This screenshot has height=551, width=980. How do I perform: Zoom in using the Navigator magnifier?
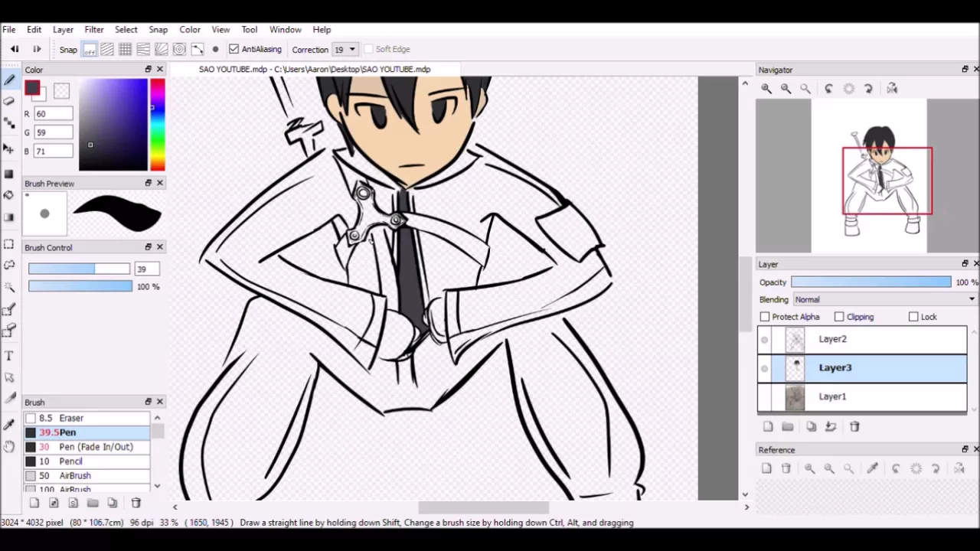tap(766, 88)
